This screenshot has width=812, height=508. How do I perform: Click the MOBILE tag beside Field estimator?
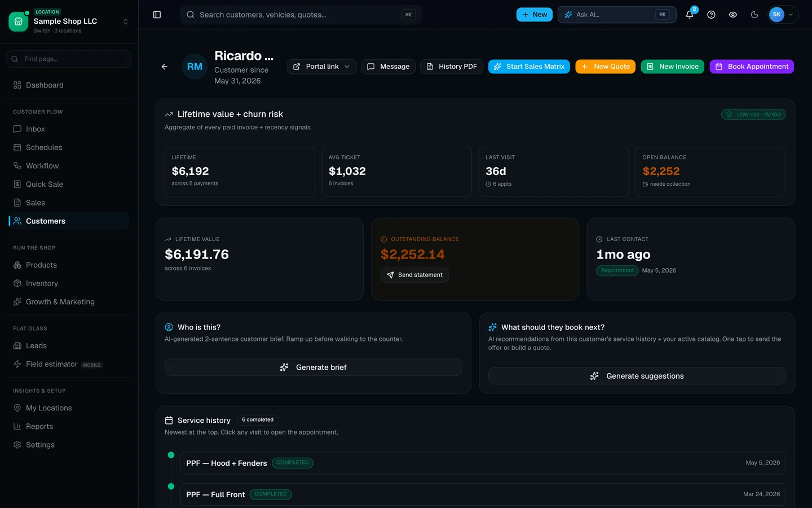92,365
